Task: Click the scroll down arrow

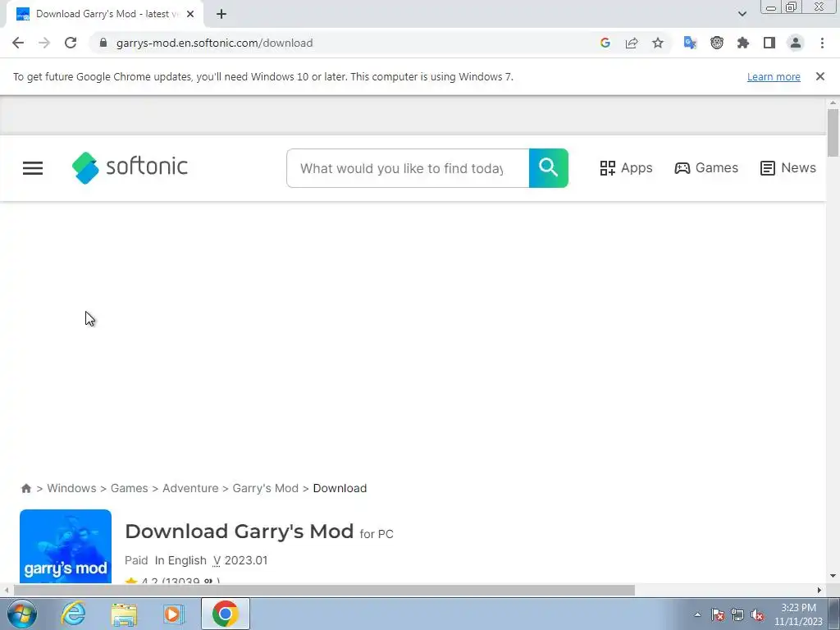Action: point(833,576)
